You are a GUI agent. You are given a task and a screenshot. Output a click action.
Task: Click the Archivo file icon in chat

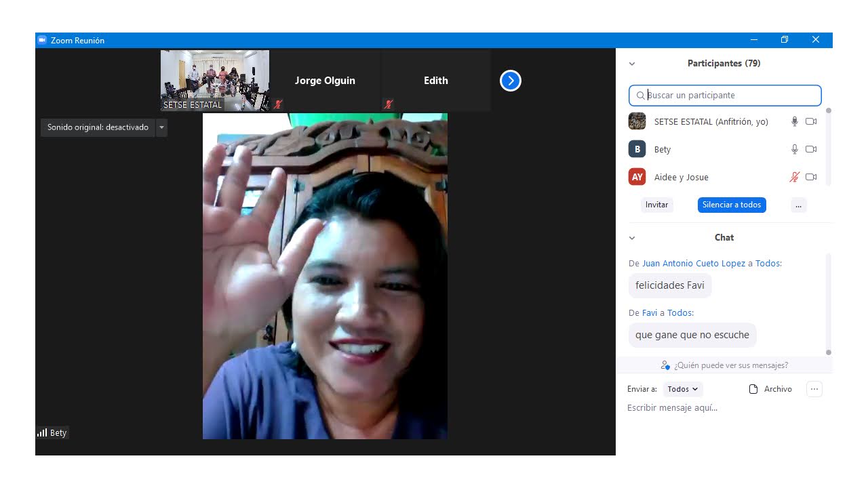click(x=753, y=389)
